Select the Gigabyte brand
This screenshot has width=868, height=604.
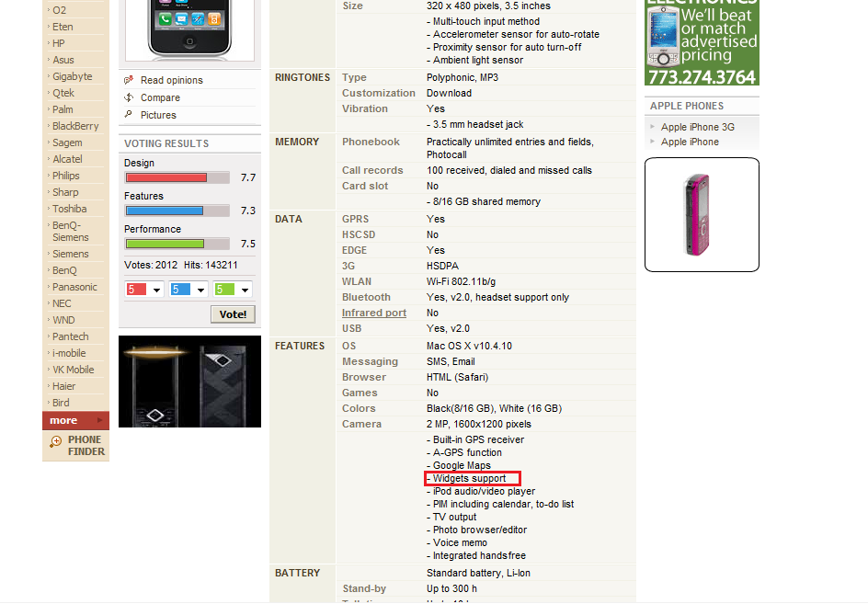[72, 76]
